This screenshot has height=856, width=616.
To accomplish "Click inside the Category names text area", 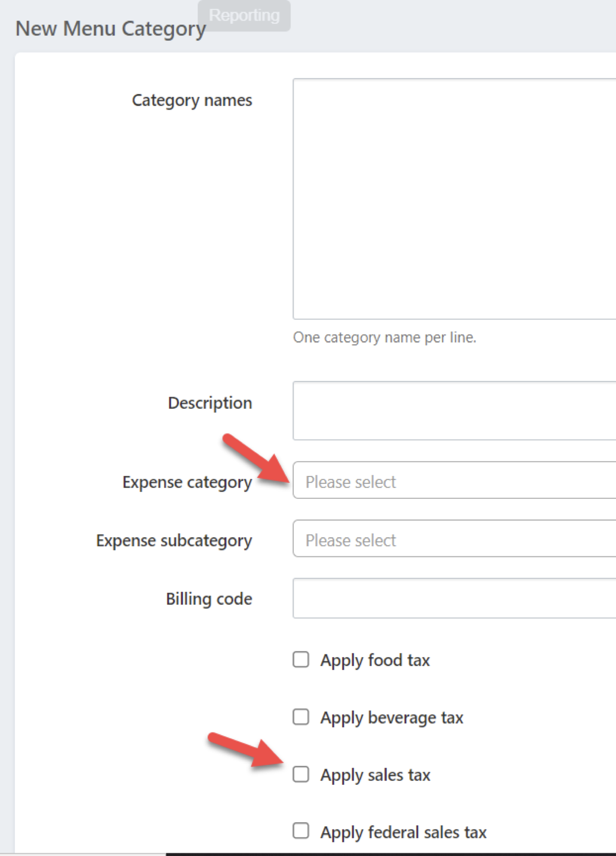I will [x=454, y=199].
